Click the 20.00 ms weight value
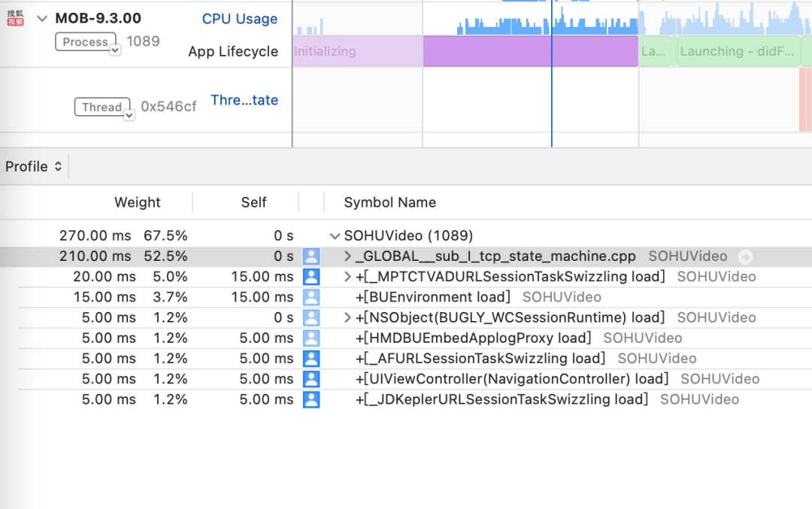Image resolution: width=812 pixels, height=509 pixels. tap(104, 277)
